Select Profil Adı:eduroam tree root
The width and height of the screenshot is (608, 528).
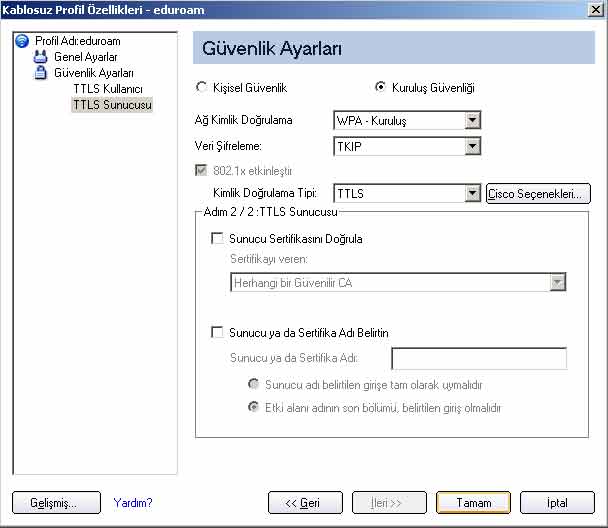pos(78,41)
